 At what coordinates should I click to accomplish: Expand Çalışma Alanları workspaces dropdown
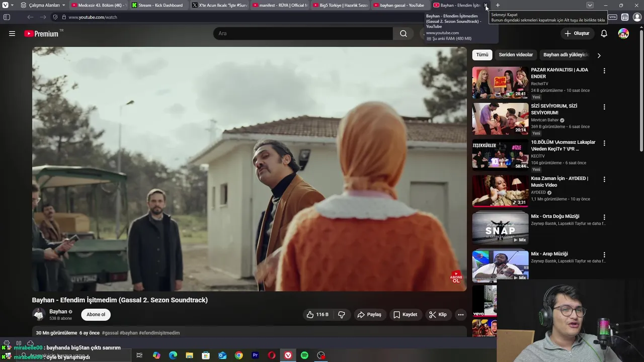point(43,5)
